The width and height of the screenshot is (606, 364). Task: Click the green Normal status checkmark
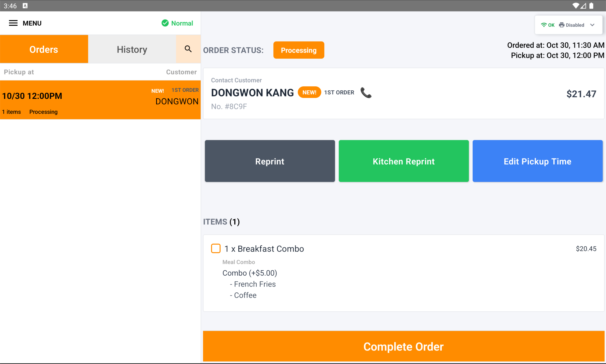165,23
